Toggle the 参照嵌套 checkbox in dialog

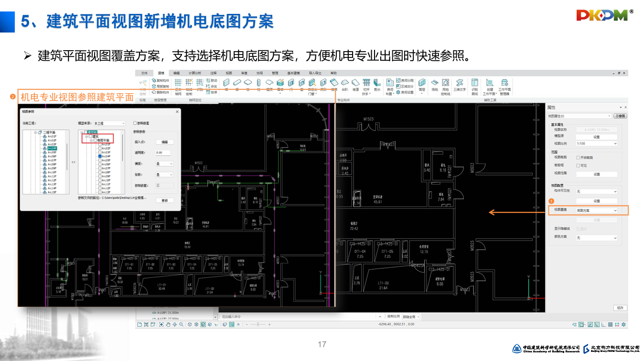pos(135,123)
